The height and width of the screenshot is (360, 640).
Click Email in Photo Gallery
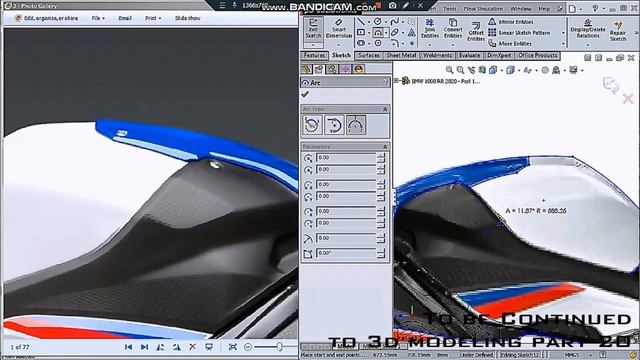[x=125, y=18]
